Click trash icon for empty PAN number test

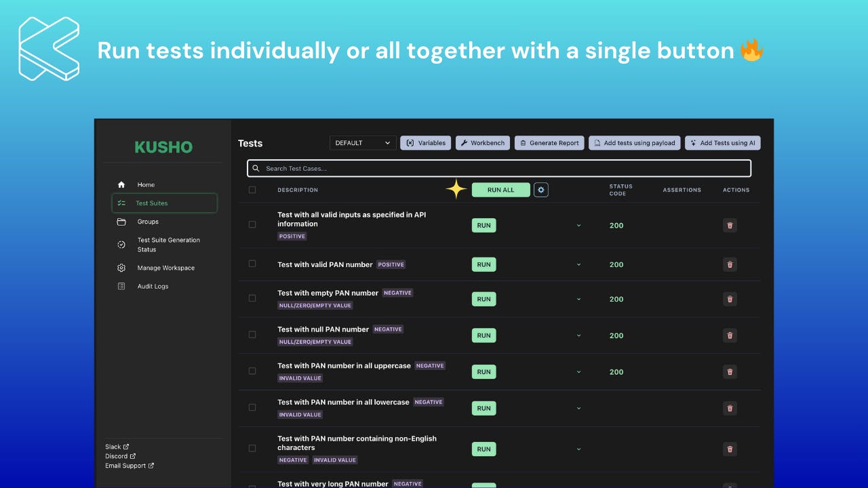(x=730, y=299)
